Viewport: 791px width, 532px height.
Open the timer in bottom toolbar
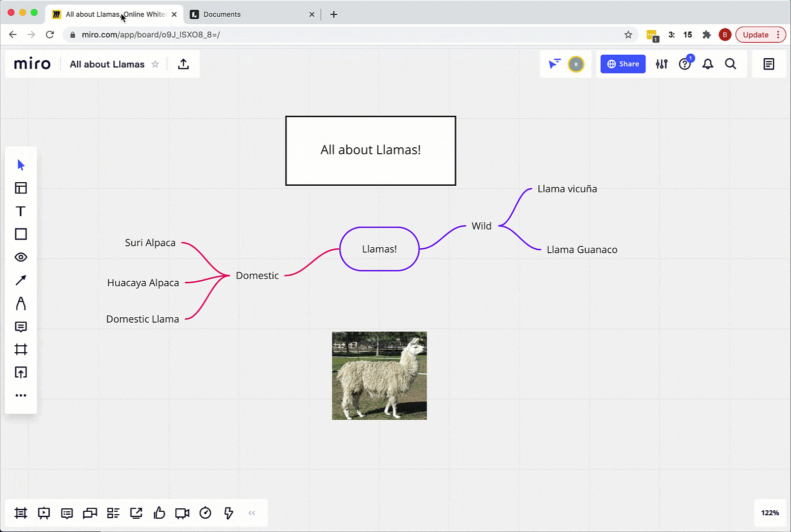pyautogui.click(x=205, y=513)
